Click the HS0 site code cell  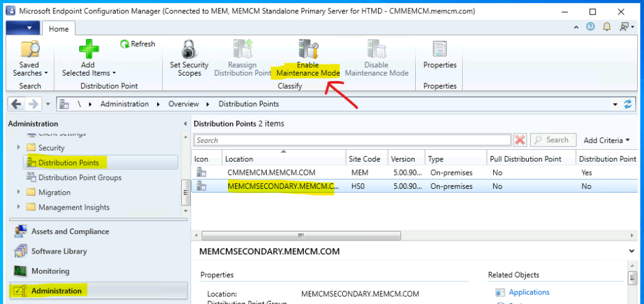point(358,186)
